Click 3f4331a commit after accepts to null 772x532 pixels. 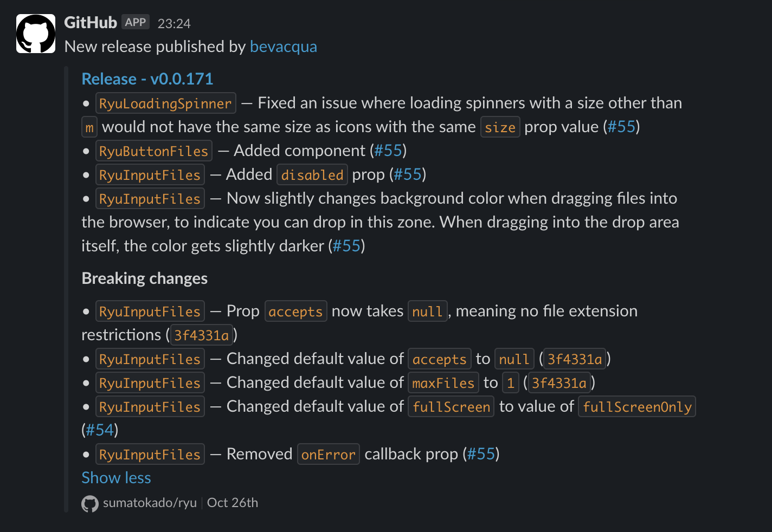click(575, 359)
